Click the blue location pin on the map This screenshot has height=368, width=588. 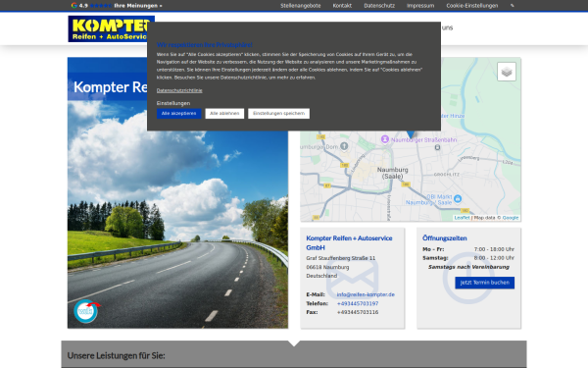[411, 133]
